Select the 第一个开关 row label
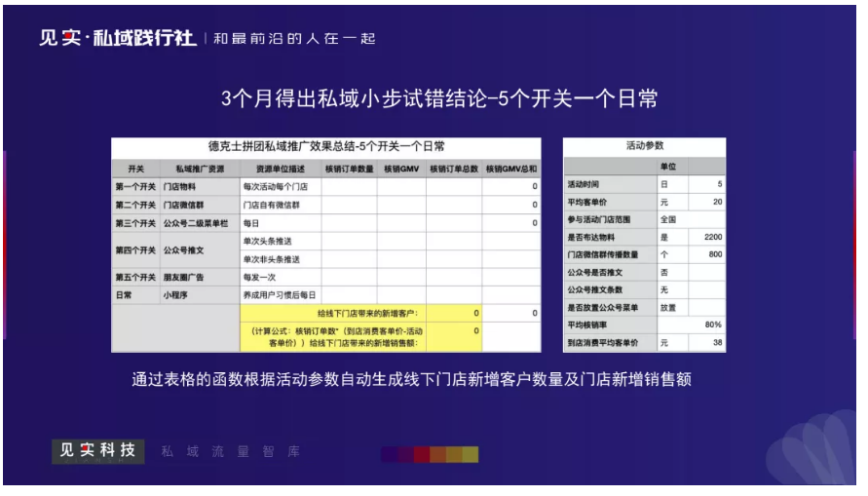The image size is (868, 496). (x=135, y=186)
